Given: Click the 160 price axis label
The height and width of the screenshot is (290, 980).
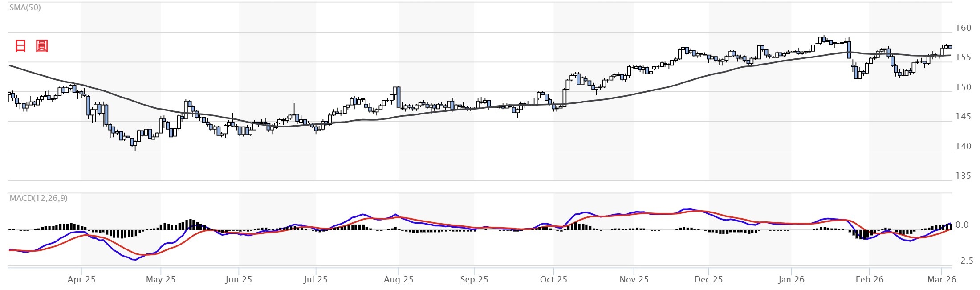Looking at the screenshot, I should 964,28.
